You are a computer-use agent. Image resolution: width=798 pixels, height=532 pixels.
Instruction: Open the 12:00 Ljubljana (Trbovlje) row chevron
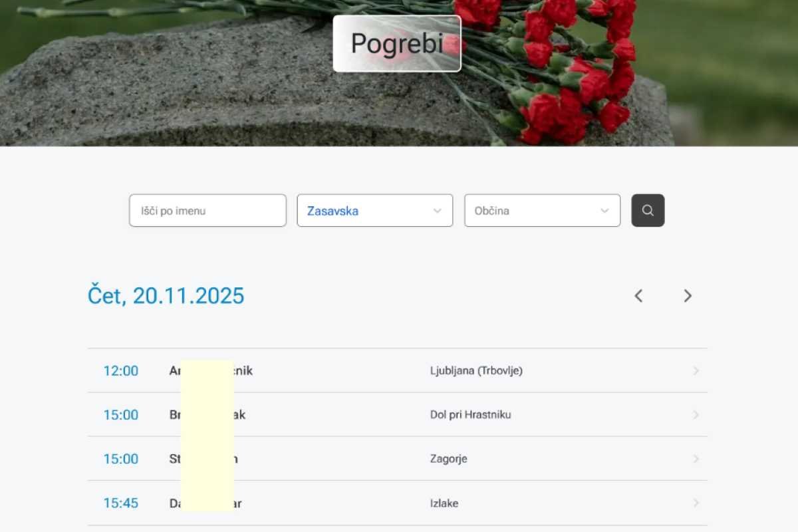(696, 371)
